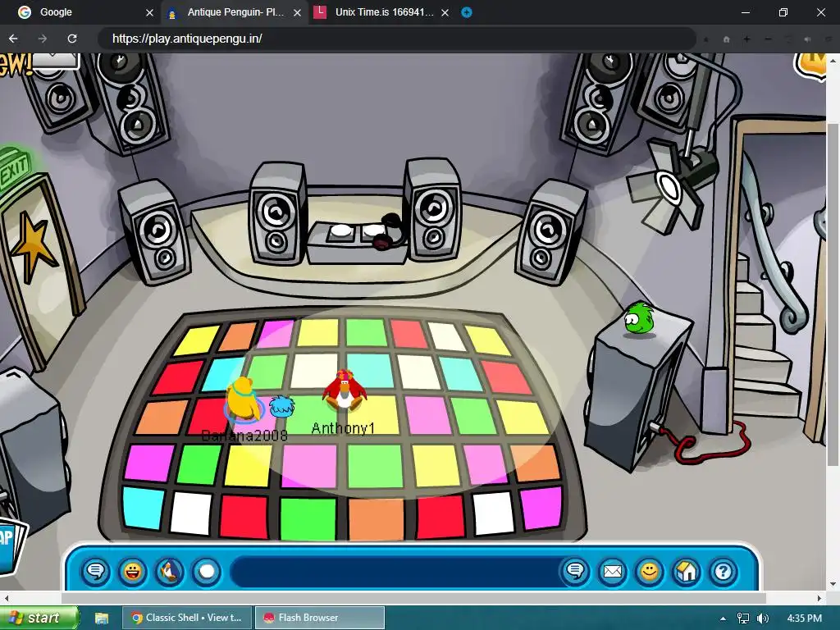The image size is (840, 630).
Task: Click the browser toolbar home icon
Action: [727, 39]
